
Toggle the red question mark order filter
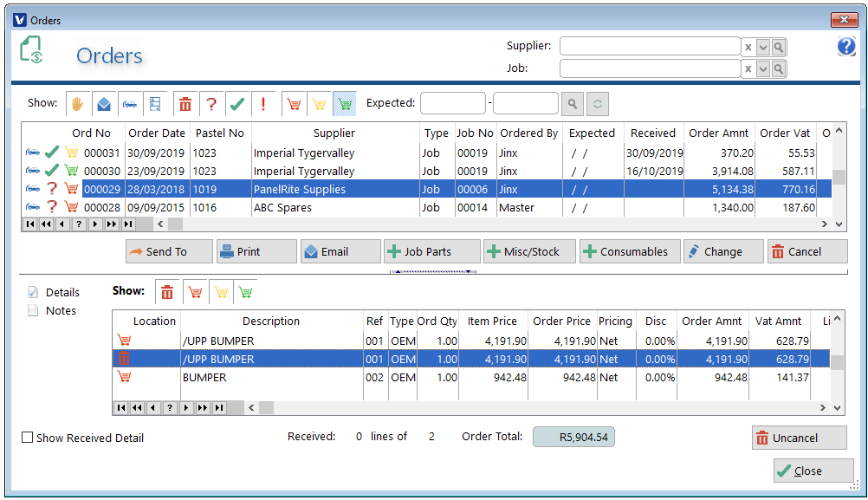pos(211,103)
